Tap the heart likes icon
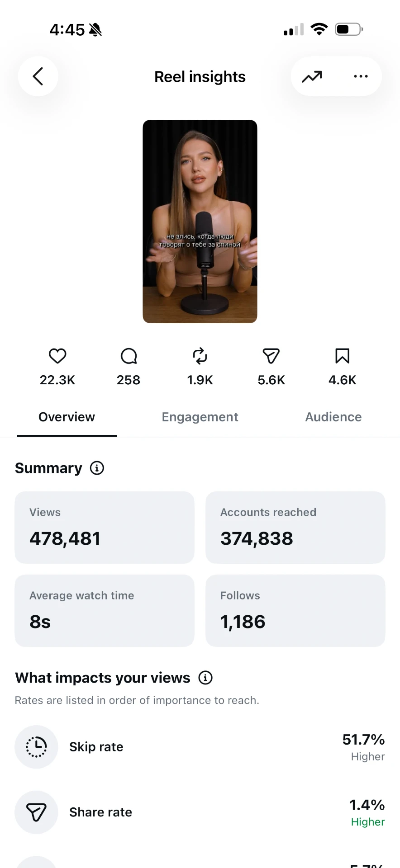This screenshot has width=400, height=868. tap(57, 356)
